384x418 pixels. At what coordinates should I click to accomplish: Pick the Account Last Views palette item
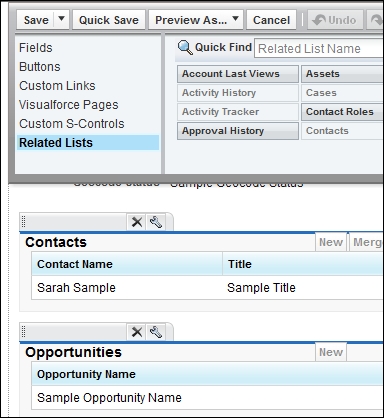(x=238, y=74)
